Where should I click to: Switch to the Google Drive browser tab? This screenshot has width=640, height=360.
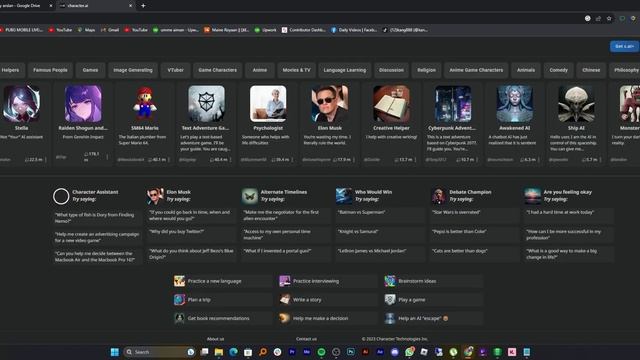point(24,6)
